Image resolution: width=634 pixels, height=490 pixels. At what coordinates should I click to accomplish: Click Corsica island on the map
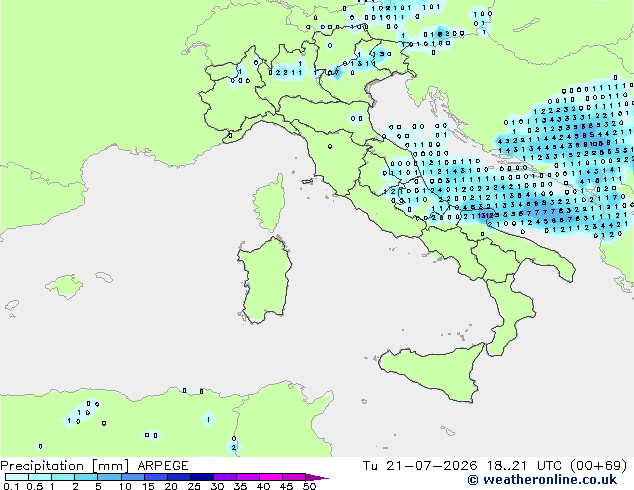point(269,203)
